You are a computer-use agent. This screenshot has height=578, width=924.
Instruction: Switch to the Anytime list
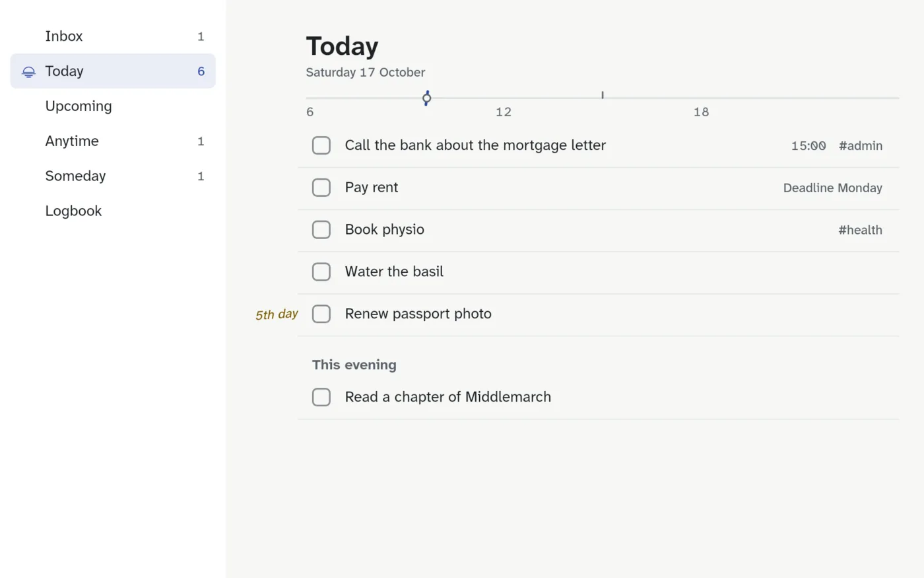(113, 141)
